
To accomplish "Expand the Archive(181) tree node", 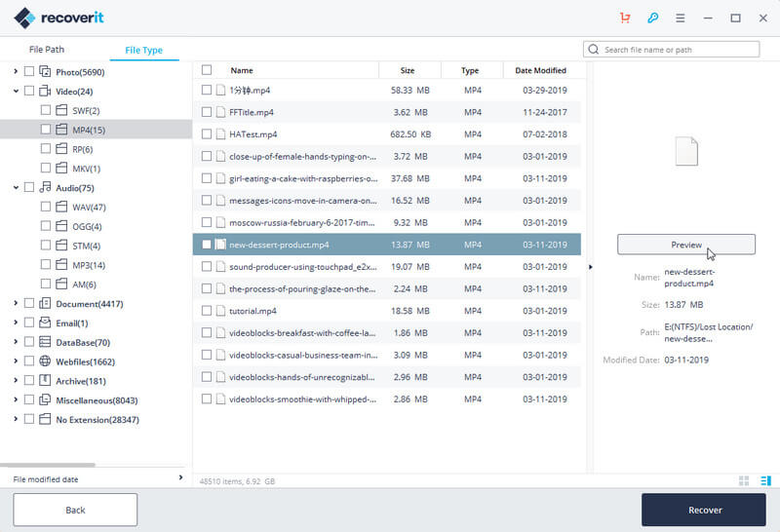I will (x=16, y=380).
